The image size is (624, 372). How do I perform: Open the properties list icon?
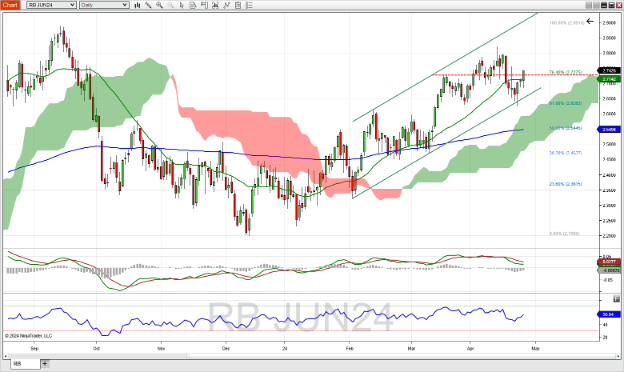[249, 5]
